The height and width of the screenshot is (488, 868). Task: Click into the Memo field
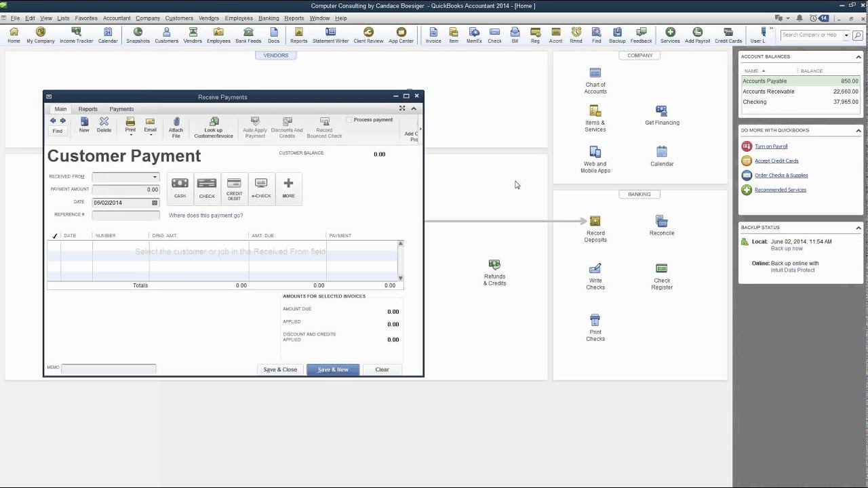pos(108,368)
